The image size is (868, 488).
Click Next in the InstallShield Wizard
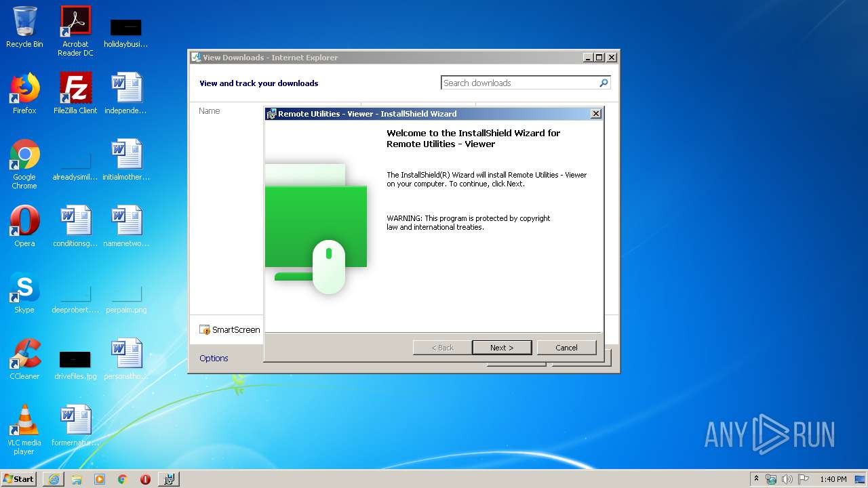tap(502, 348)
